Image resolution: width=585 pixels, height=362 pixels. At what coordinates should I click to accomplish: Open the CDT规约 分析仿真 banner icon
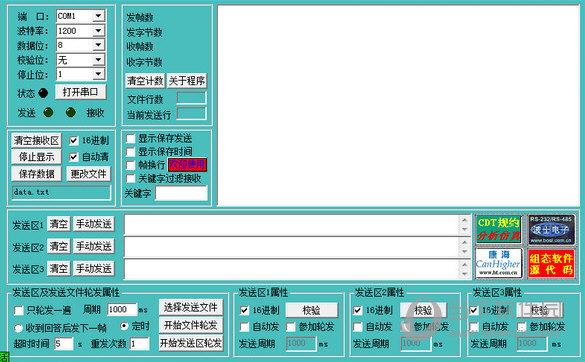tap(498, 229)
